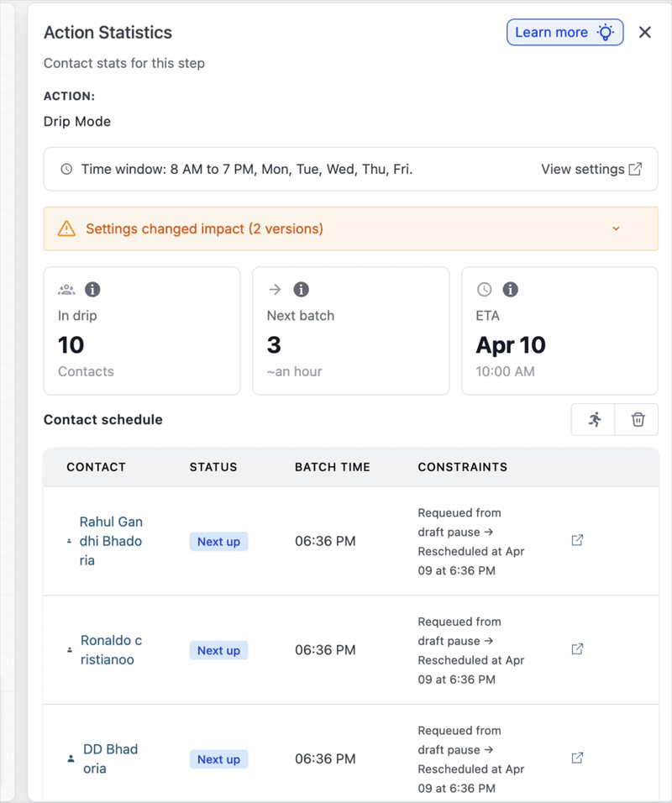The image size is (672, 803).
Task: Click the STATUS column header
Action: 213,467
